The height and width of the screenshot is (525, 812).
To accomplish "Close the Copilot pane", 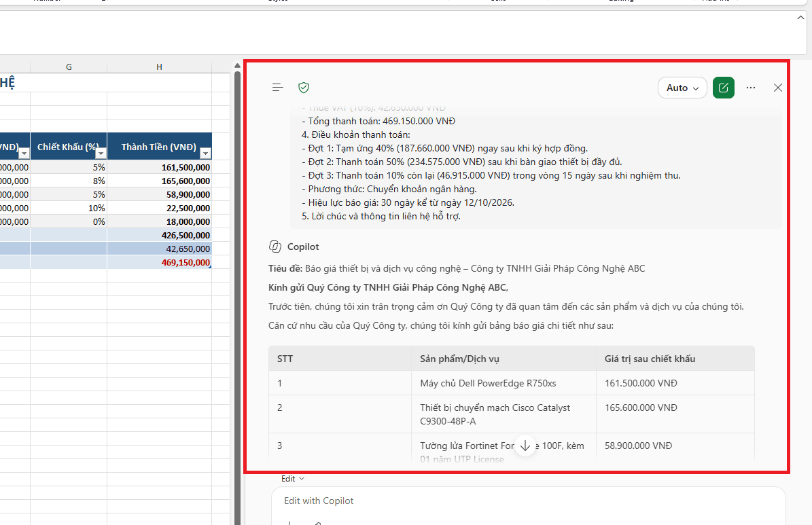I will (x=778, y=88).
